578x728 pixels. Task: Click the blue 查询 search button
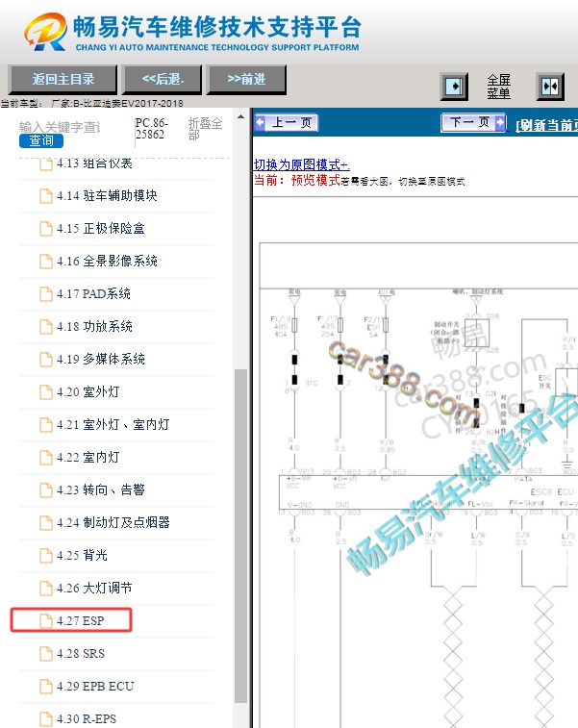coord(40,140)
